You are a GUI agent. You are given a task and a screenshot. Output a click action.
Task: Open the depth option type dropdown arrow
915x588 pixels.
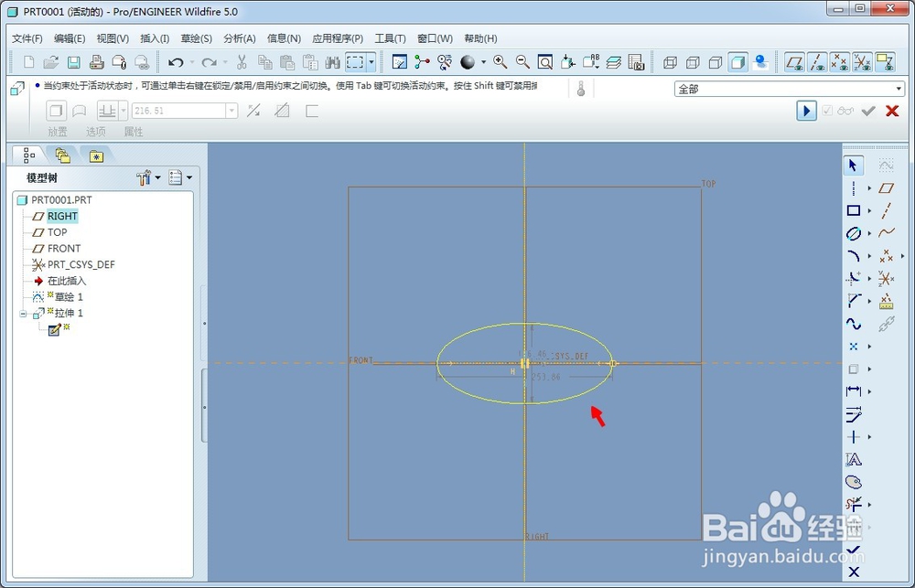tap(124, 111)
